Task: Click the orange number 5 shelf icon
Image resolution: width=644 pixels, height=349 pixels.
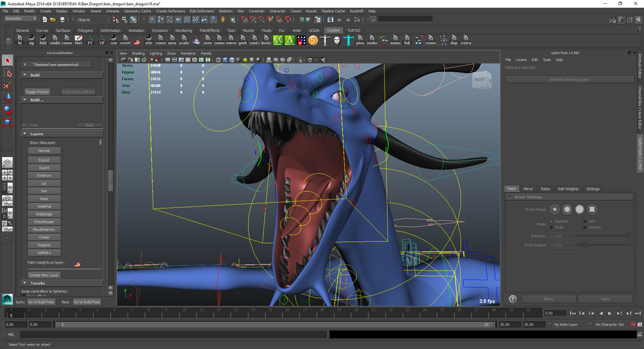Action: tap(313, 40)
